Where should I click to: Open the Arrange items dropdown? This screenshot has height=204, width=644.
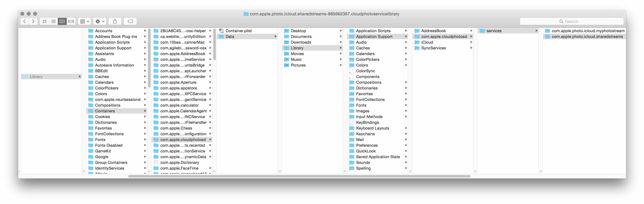84,21
